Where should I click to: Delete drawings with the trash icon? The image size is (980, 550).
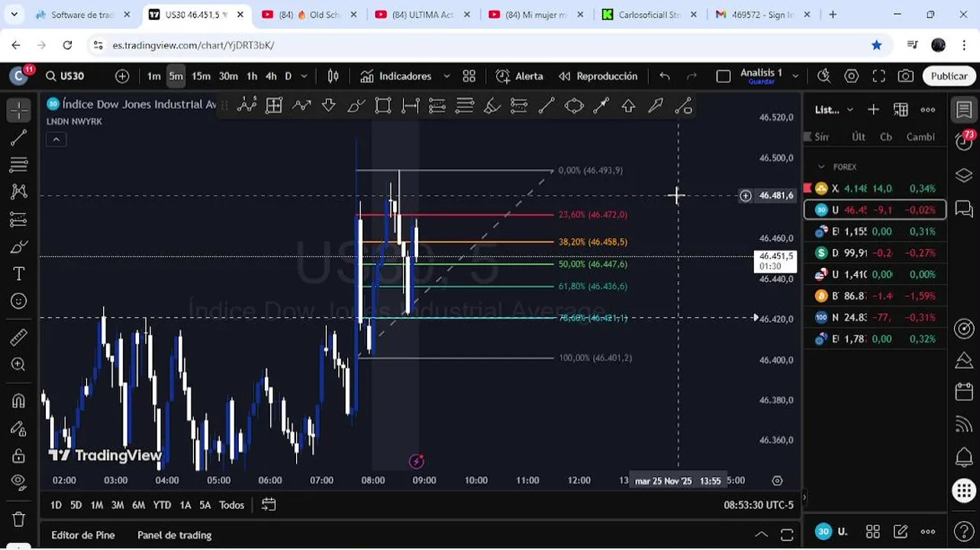[x=19, y=519]
